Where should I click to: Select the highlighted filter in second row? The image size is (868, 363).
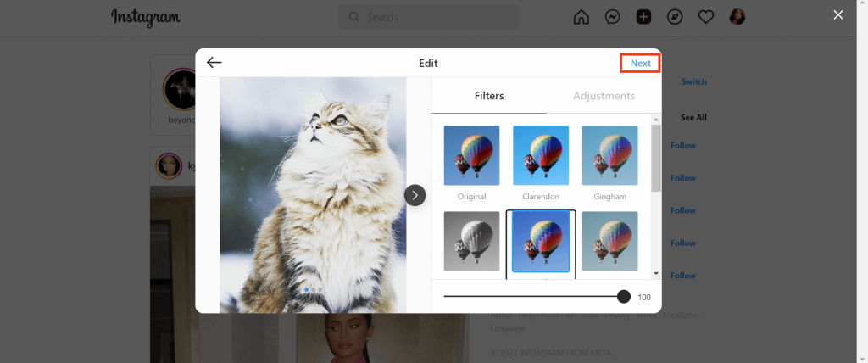tap(541, 242)
